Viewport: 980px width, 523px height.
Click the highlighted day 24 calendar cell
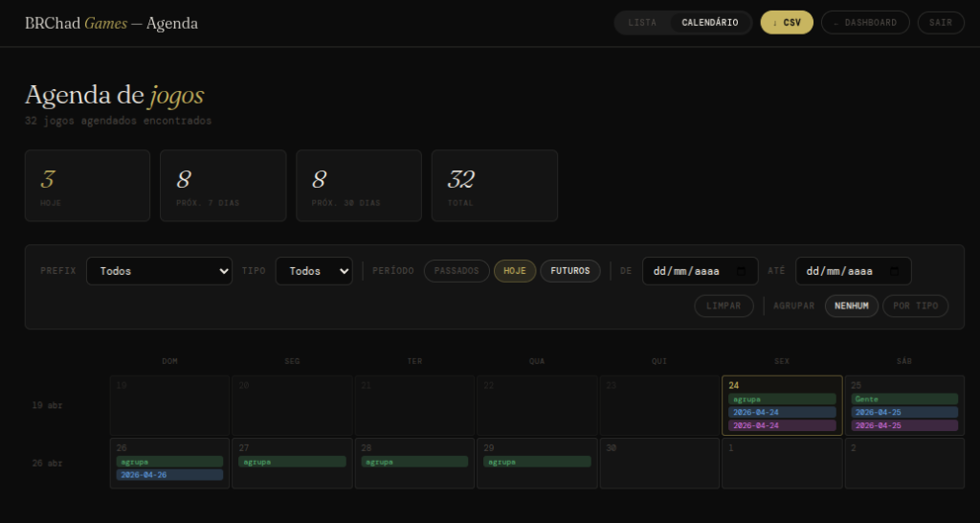781,385
